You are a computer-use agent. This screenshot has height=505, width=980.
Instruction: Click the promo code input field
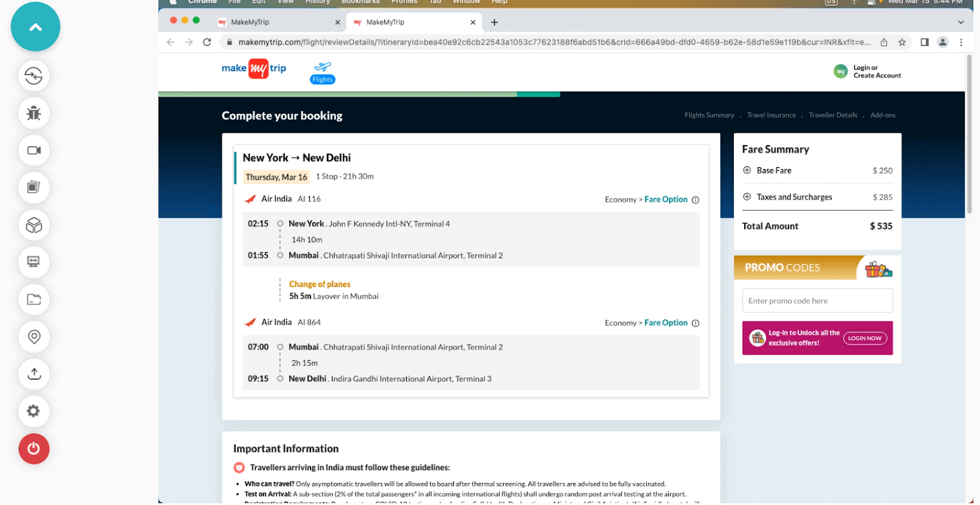[x=817, y=301]
